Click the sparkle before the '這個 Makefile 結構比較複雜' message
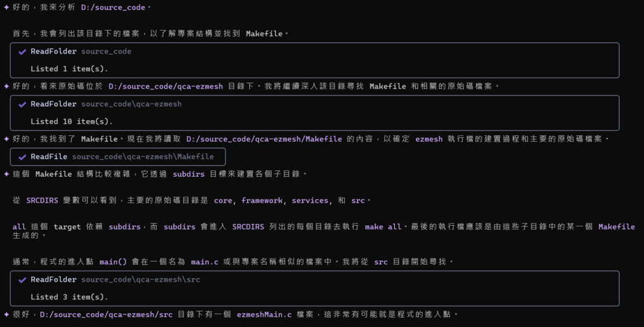644x327 pixels. (x=6, y=174)
